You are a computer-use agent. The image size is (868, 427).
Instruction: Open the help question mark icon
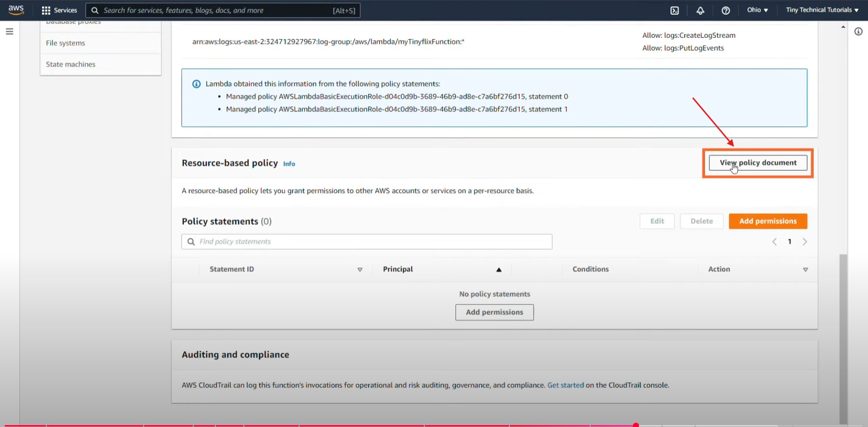click(x=725, y=10)
